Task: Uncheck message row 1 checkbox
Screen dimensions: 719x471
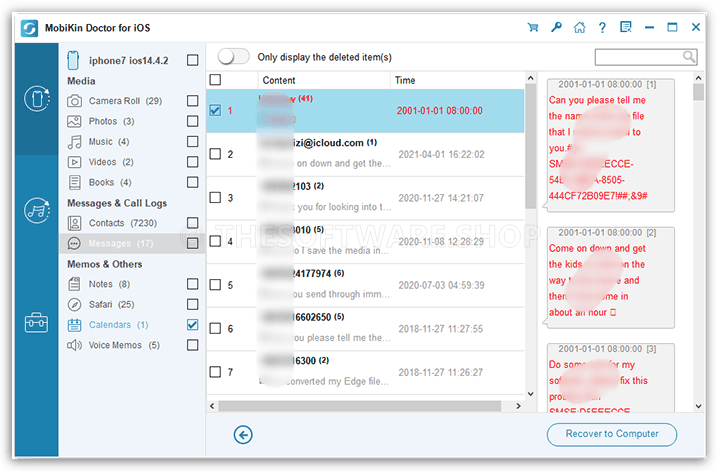Action: click(215, 111)
